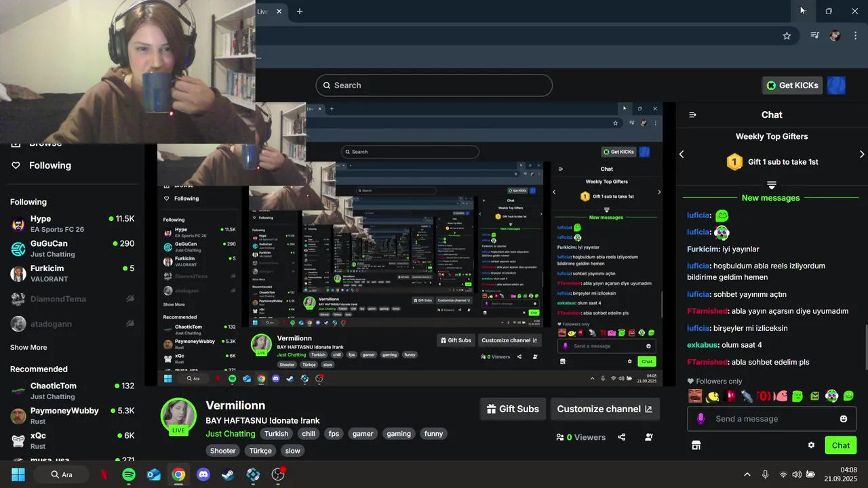Click the Followers only heart label above the full-size emotes
This screenshot has height=488, width=868.
click(x=715, y=382)
